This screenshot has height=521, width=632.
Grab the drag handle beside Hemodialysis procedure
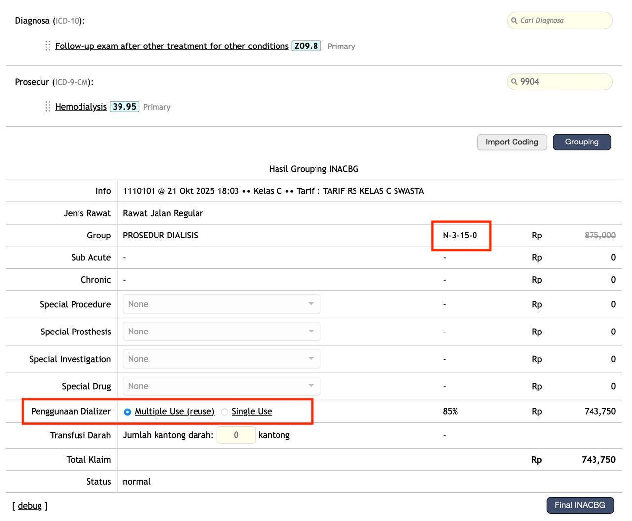[x=48, y=107]
